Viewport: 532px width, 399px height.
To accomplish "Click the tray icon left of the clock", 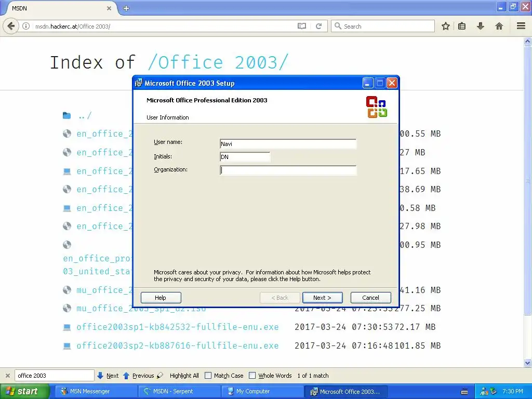I will click(x=494, y=392).
